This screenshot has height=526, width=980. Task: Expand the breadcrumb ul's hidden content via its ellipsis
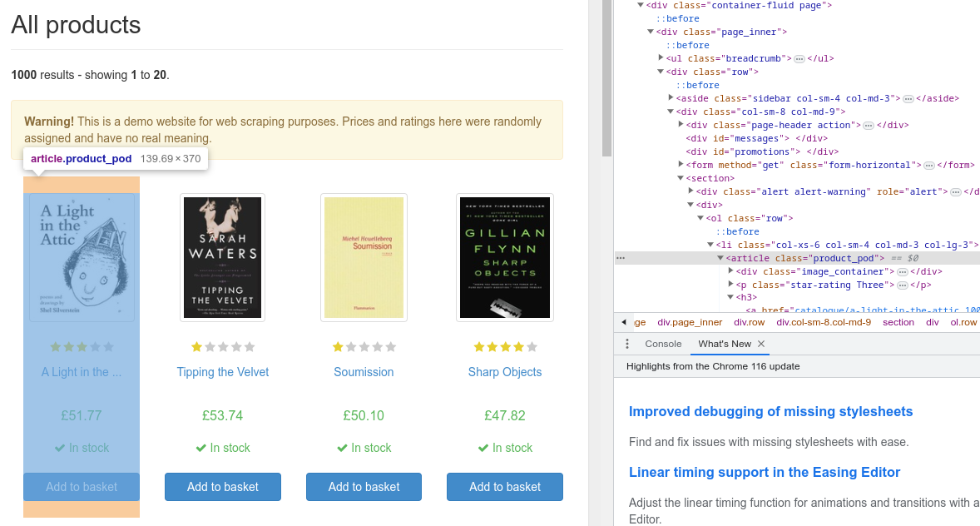click(x=799, y=58)
